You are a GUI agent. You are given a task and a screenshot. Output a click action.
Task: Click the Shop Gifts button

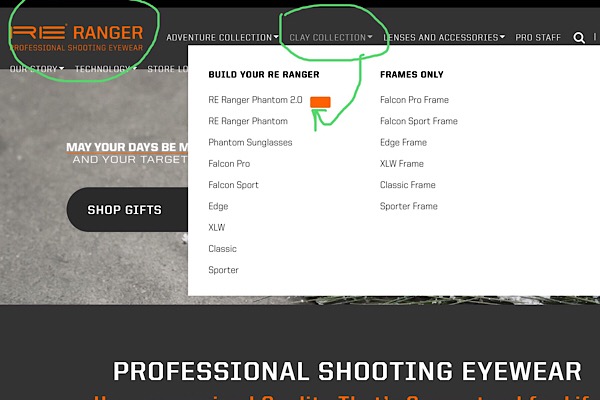124,210
